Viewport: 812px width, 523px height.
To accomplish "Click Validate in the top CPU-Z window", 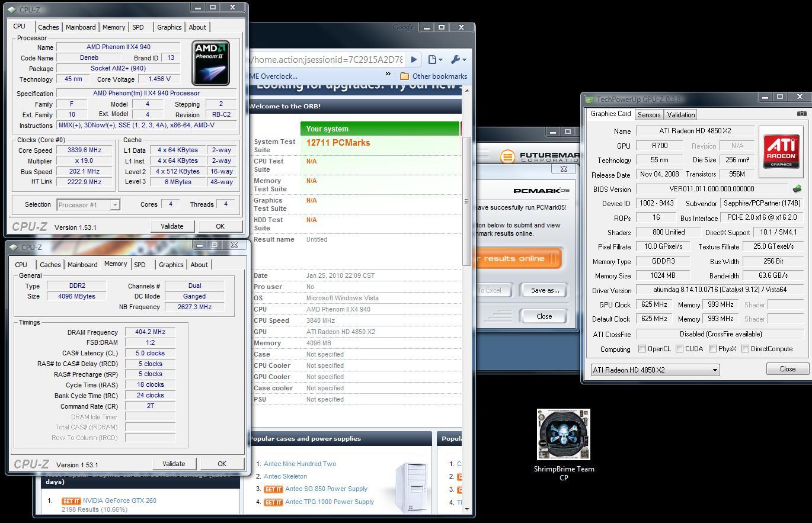I will click(x=172, y=226).
